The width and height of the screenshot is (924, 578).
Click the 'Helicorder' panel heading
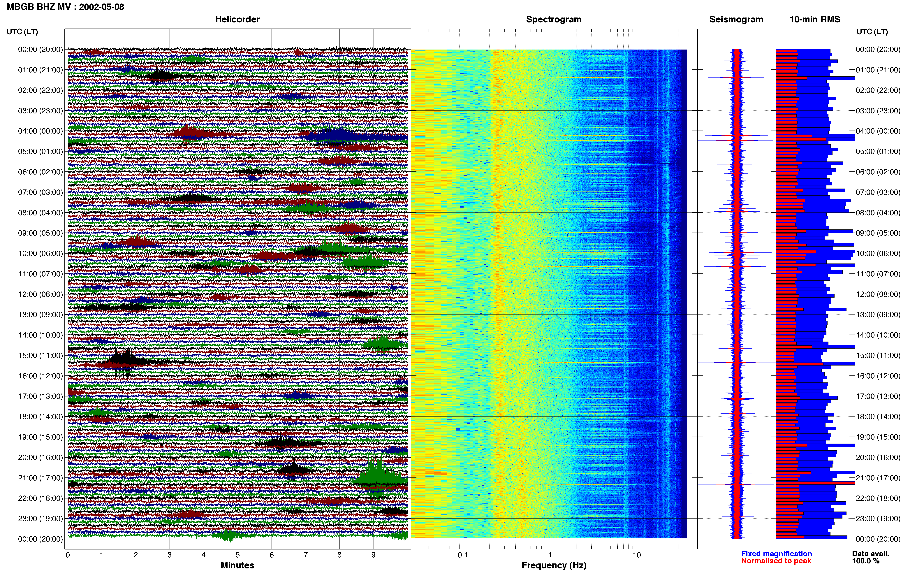coord(237,20)
